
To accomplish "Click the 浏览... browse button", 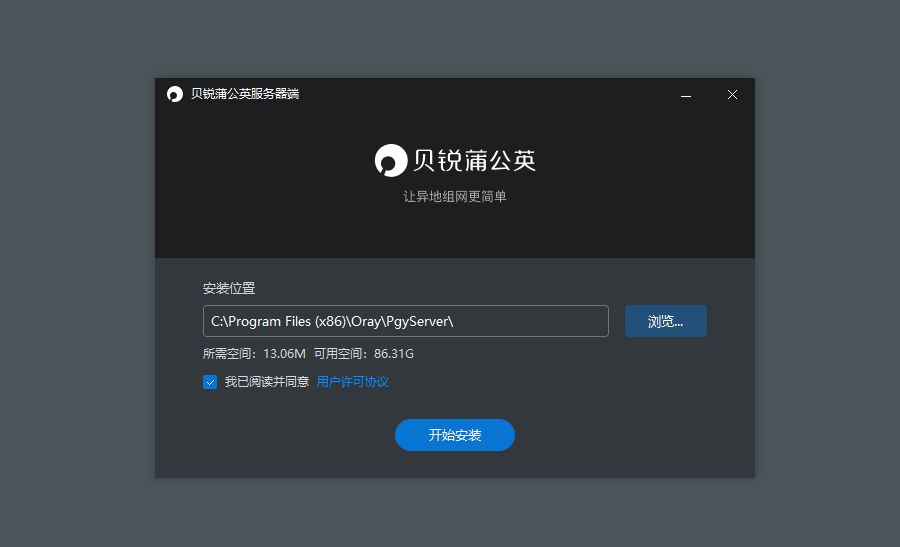I will point(665,321).
